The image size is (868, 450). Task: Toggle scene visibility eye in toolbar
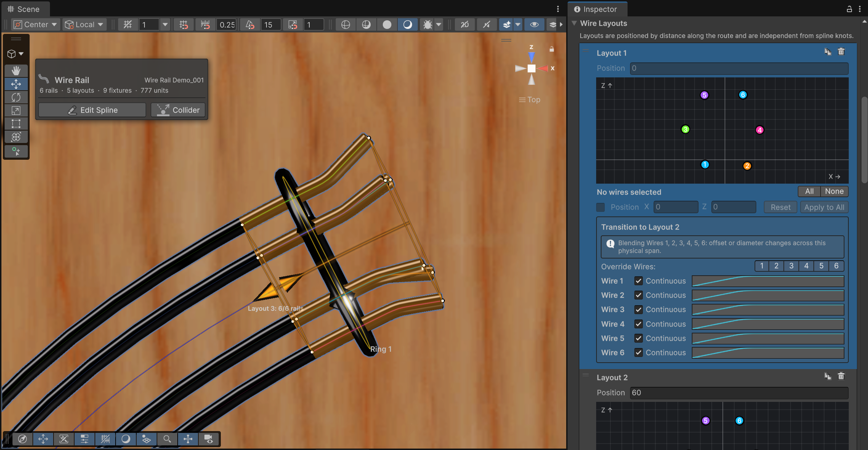[x=534, y=25]
